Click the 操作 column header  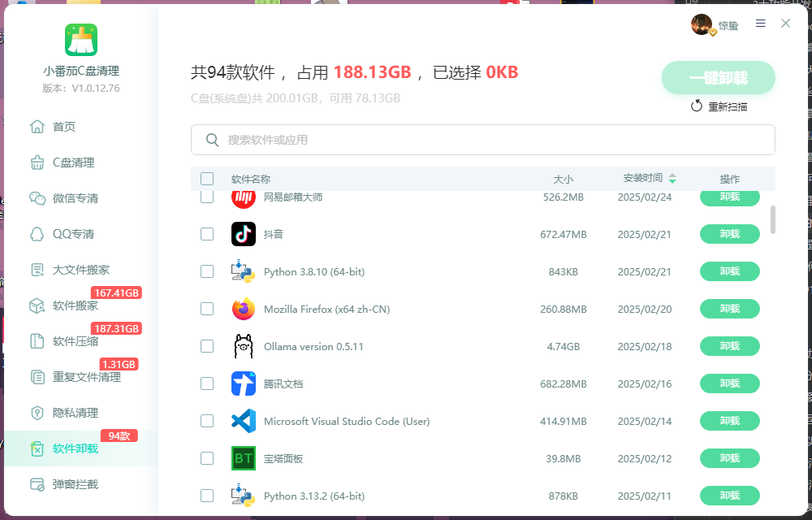(x=730, y=180)
